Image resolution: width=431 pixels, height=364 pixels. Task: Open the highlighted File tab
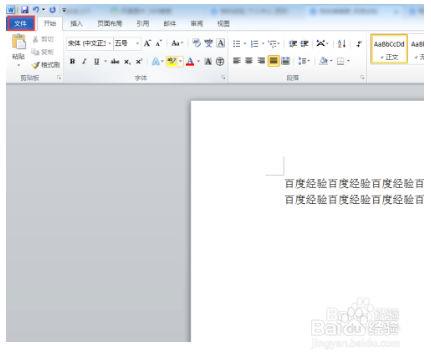(21, 23)
